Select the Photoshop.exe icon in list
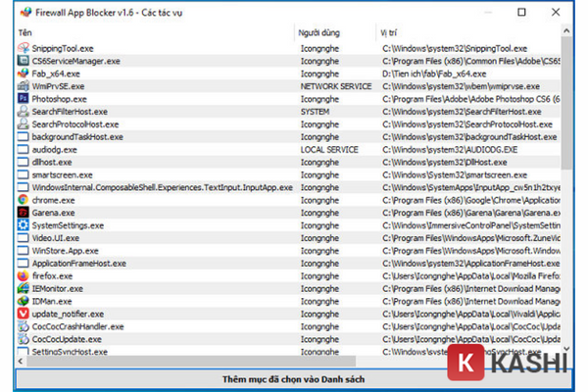The width and height of the screenshot is (588, 392). point(24,99)
